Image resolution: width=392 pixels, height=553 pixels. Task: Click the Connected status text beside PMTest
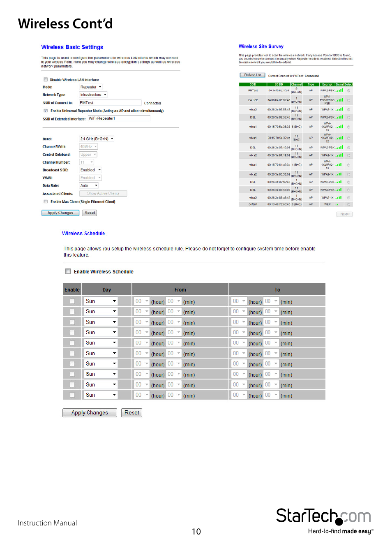click(x=152, y=103)
